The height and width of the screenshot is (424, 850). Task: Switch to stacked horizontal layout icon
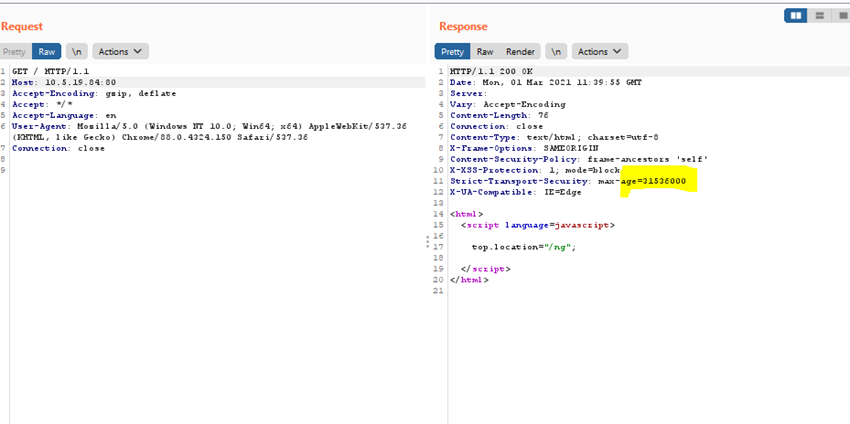819,16
